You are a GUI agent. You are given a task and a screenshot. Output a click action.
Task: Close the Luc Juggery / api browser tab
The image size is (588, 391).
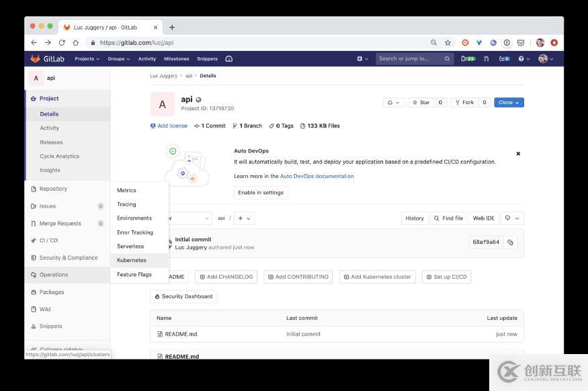(x=155, y=28)
